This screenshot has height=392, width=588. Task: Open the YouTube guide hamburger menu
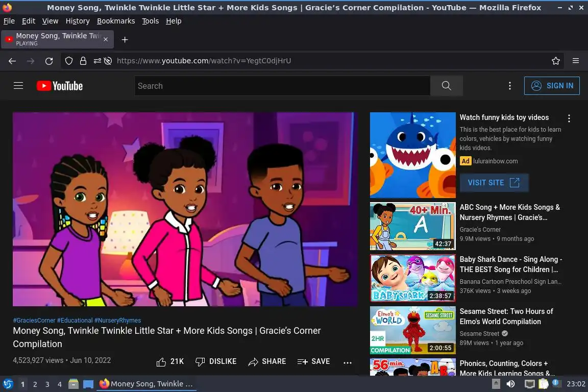pyautogui.click(x=18, y=86)
